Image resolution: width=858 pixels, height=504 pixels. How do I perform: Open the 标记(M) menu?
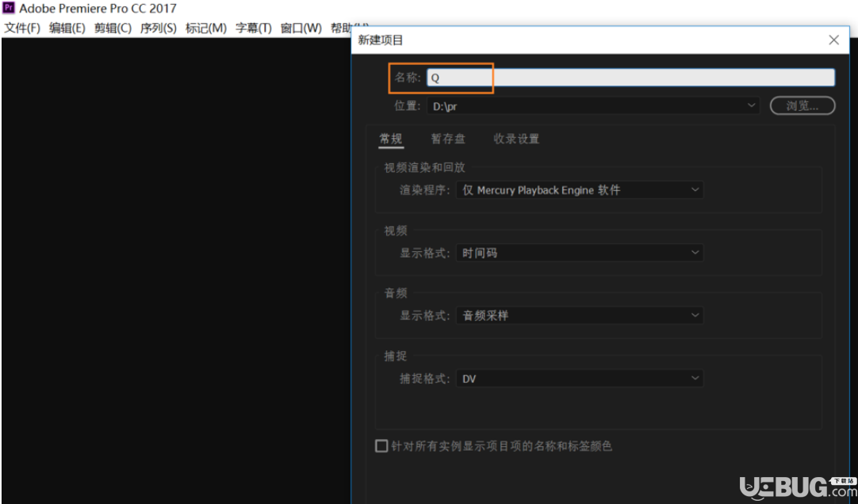coord(205,28)
